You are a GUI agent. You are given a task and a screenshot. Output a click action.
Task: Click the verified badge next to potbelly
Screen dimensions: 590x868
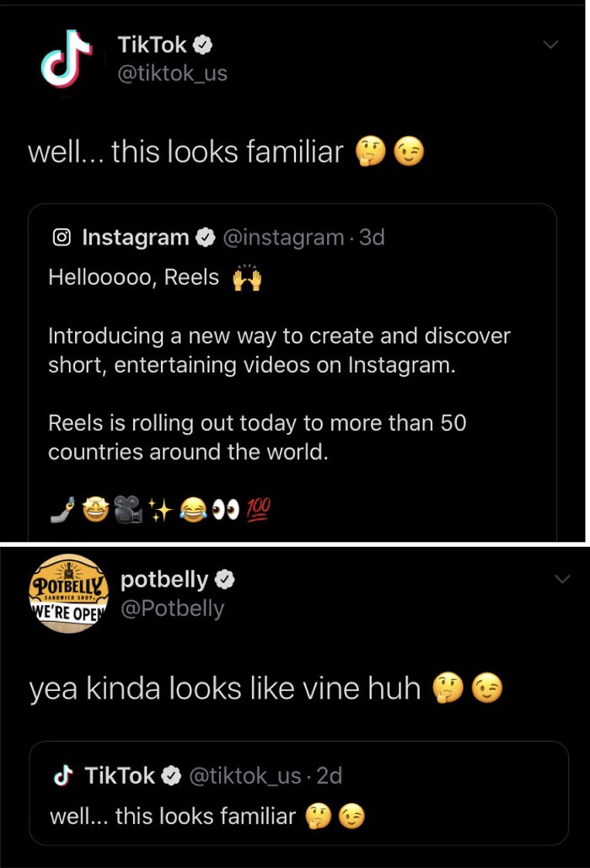click(223, 579)
